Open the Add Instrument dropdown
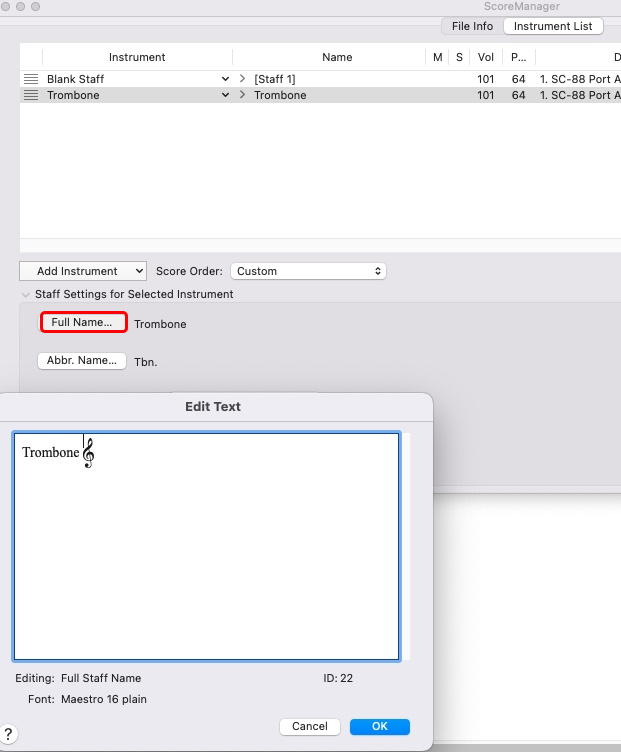This screenshot has width=621, height=752. click(83, 271)
